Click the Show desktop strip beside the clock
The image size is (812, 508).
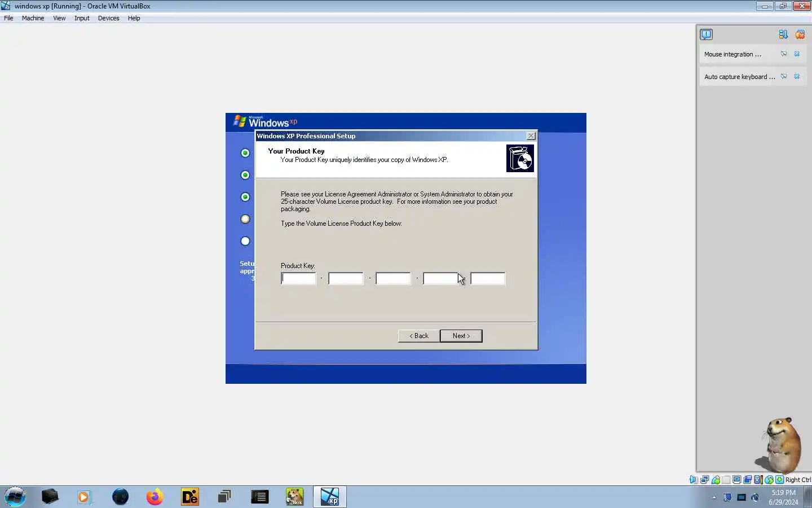click(x=807, y=497)
